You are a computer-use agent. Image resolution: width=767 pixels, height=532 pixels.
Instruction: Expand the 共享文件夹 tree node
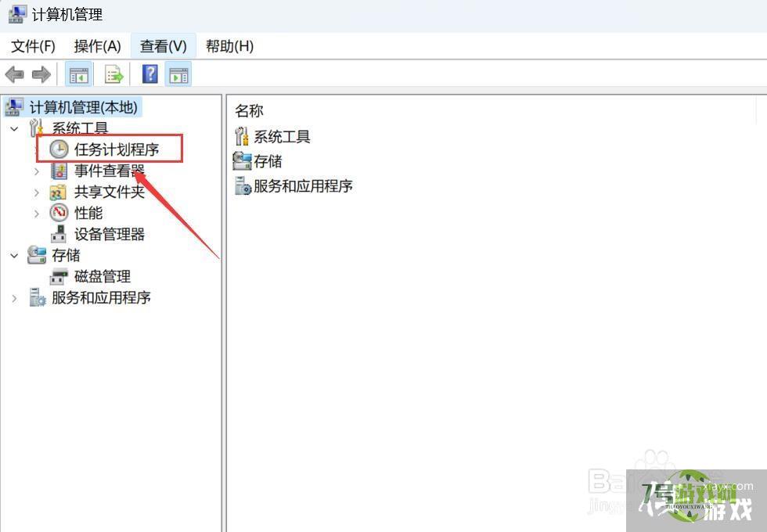pos(36,192)
